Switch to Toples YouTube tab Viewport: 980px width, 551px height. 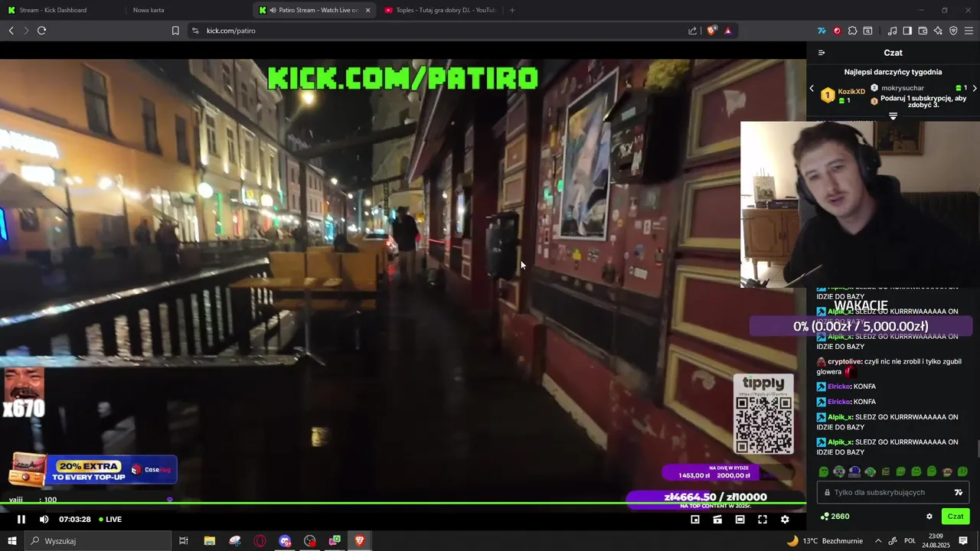click(440, 10)
